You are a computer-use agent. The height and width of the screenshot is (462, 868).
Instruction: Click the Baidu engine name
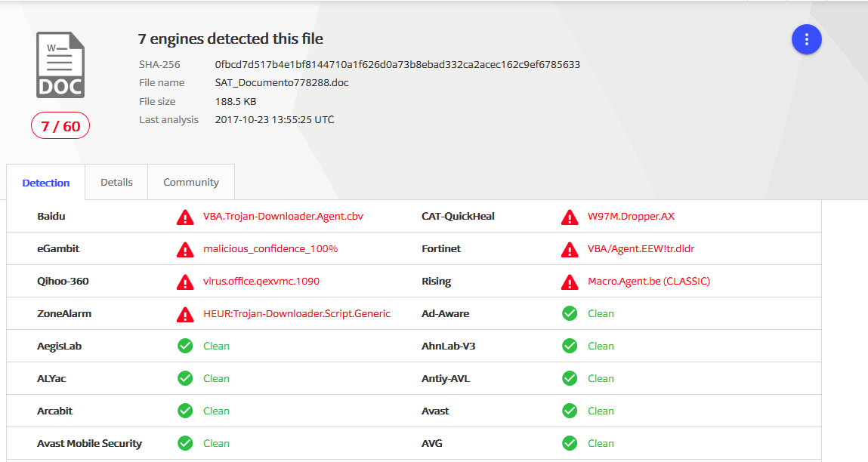point(51,217)
